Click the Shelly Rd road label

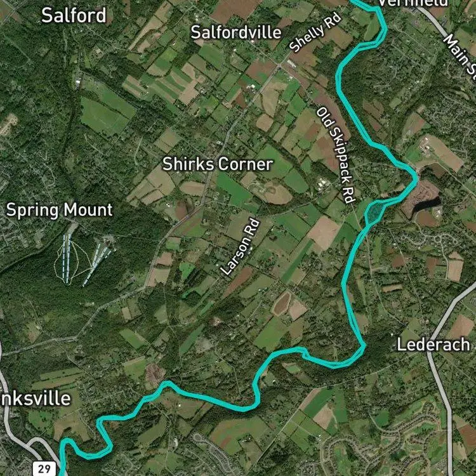315,32
